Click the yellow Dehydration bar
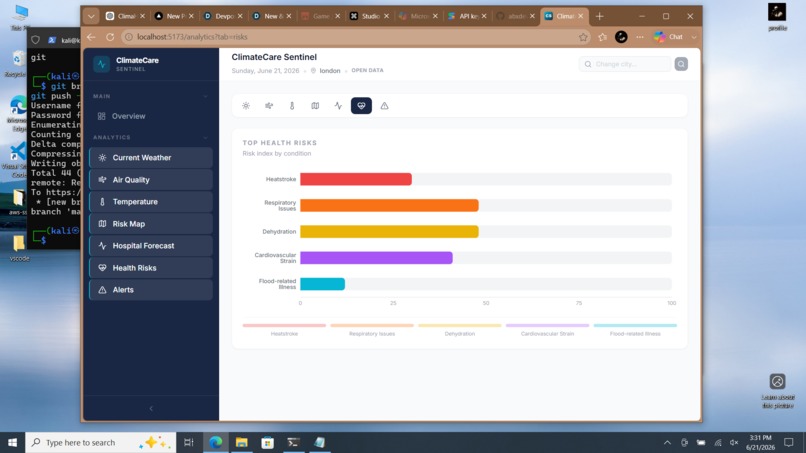The height and width of the screenshot is (453, 806). click(x=389, y=231)
